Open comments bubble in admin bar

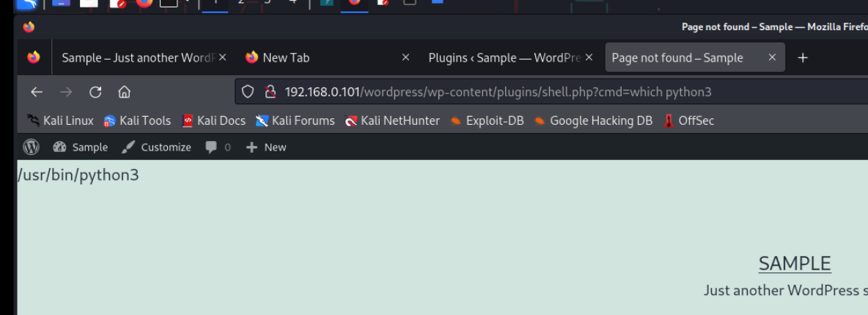218,147
